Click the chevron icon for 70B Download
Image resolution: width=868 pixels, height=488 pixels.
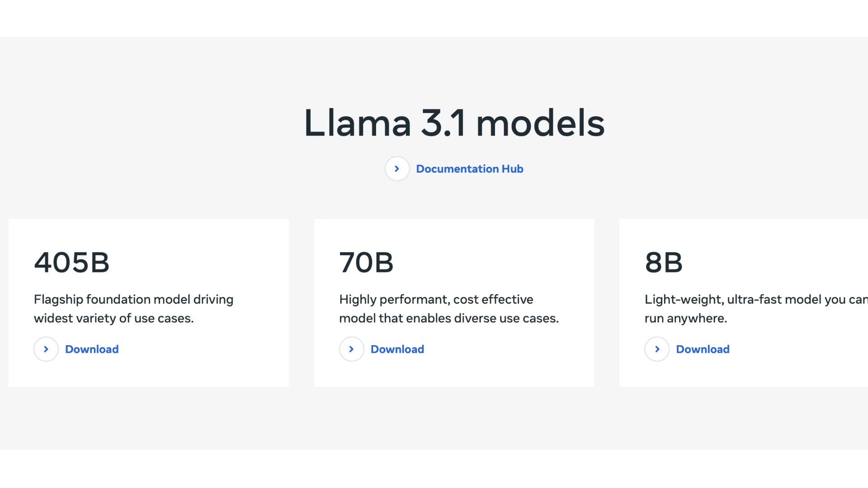coord(351,349)
